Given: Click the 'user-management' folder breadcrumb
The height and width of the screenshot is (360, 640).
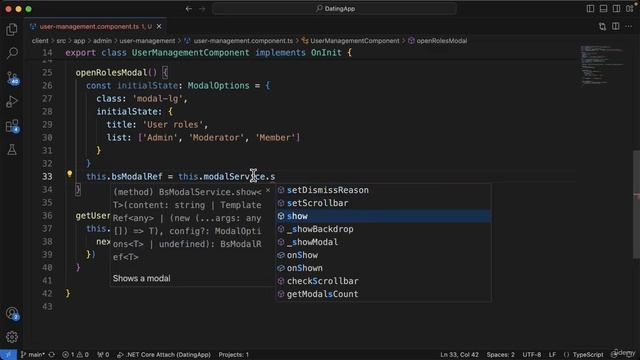Looking at the screenshot, I should [147, 41].
